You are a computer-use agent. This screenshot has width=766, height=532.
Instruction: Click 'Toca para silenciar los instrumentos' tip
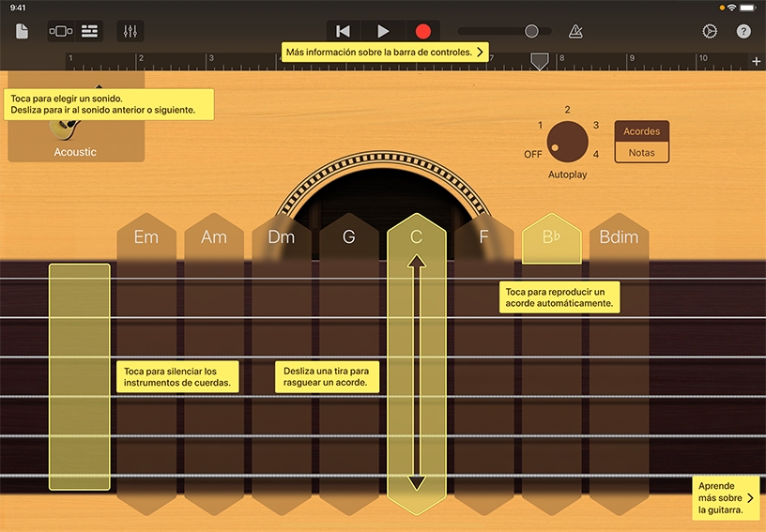pos(177,377)
